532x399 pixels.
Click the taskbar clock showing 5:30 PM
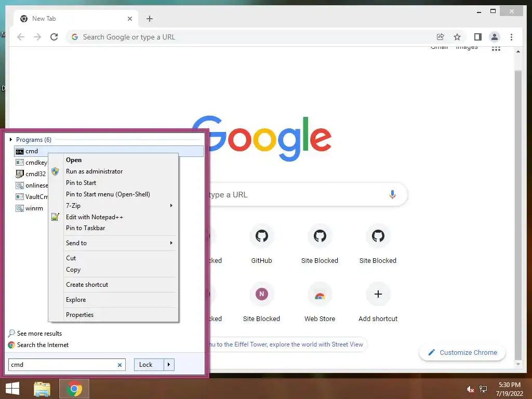click(x=509, y=389)
